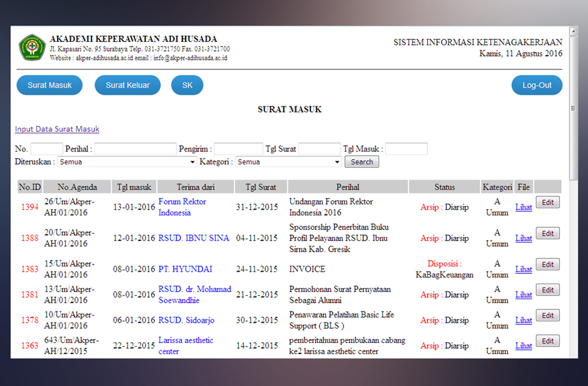The image size is (588, 386).
Task: Edit the RSUD. Sidoarjo letter row
Action: (x=547, y=315)
